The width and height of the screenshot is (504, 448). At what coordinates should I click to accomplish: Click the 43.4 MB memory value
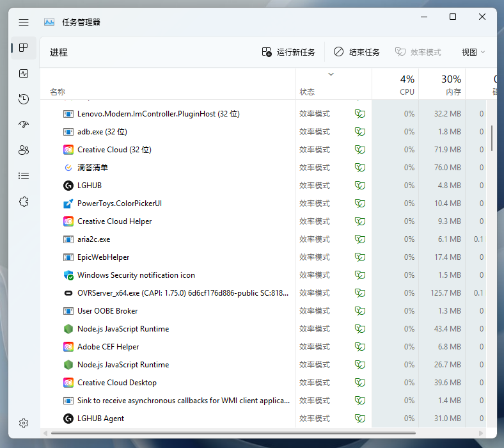(448, 329)
